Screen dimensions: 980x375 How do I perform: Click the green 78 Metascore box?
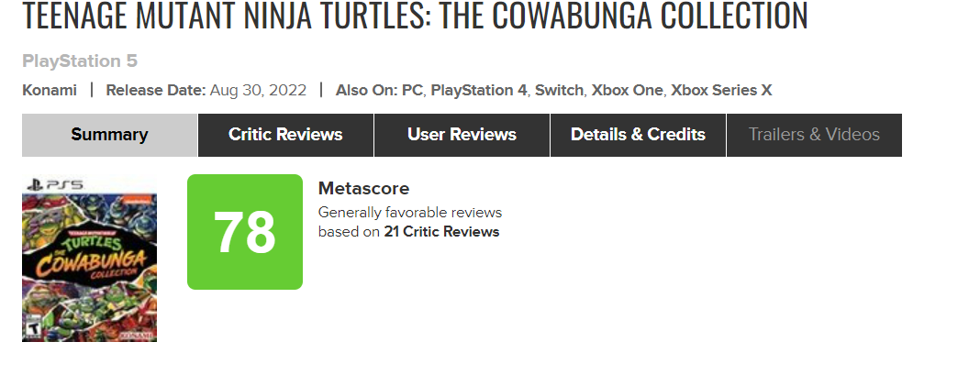(x=244, y=232)
